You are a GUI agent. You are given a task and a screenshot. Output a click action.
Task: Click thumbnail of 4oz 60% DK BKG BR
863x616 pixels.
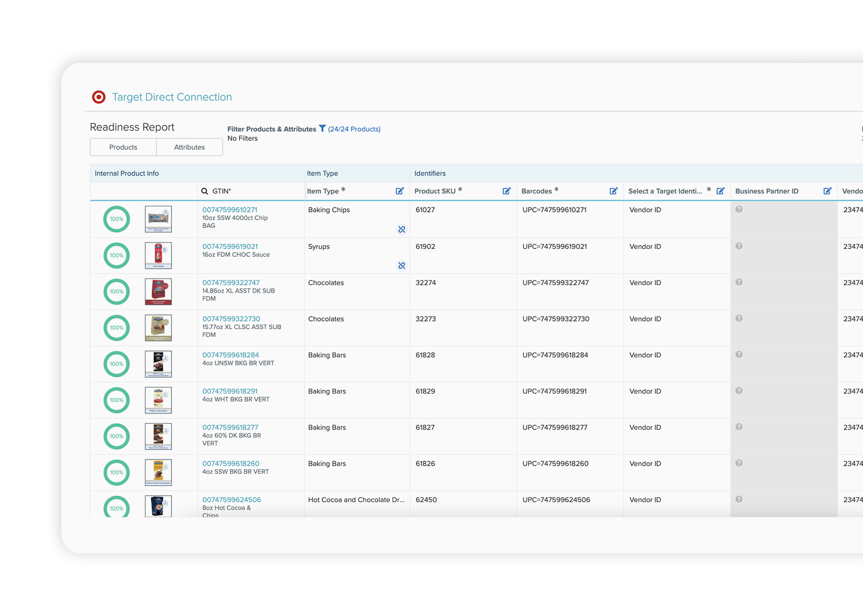pyautogui.click(x=158, y=437)
